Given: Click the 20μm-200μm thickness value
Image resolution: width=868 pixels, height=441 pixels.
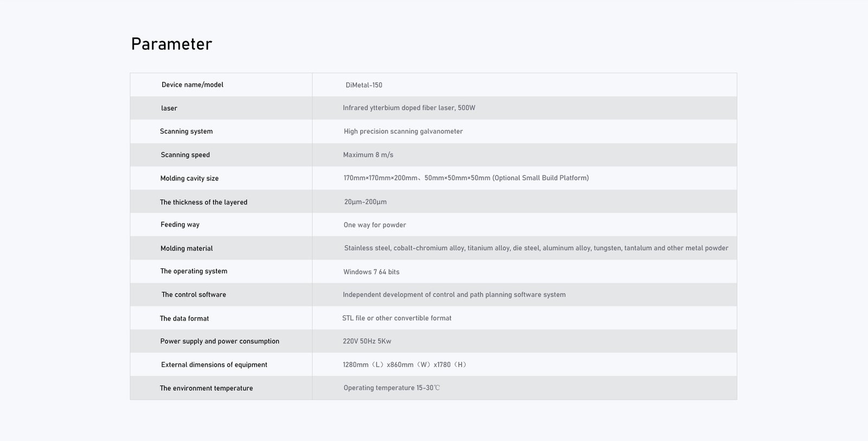Looking at the screenshot, I should pos(366,202).
